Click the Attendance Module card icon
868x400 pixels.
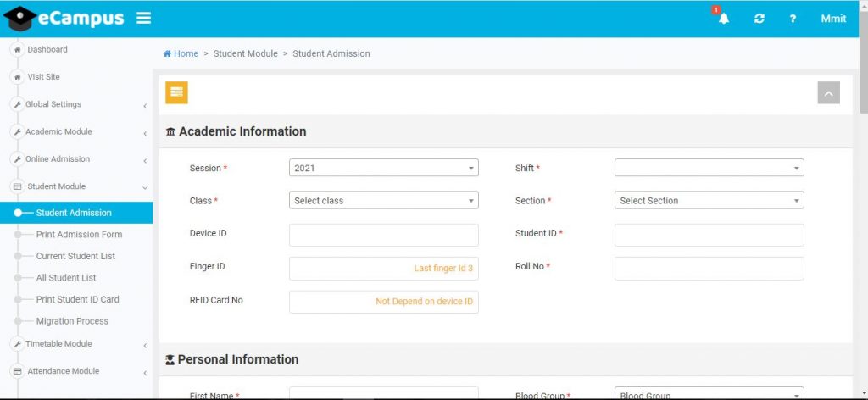(x=18, y=371)
